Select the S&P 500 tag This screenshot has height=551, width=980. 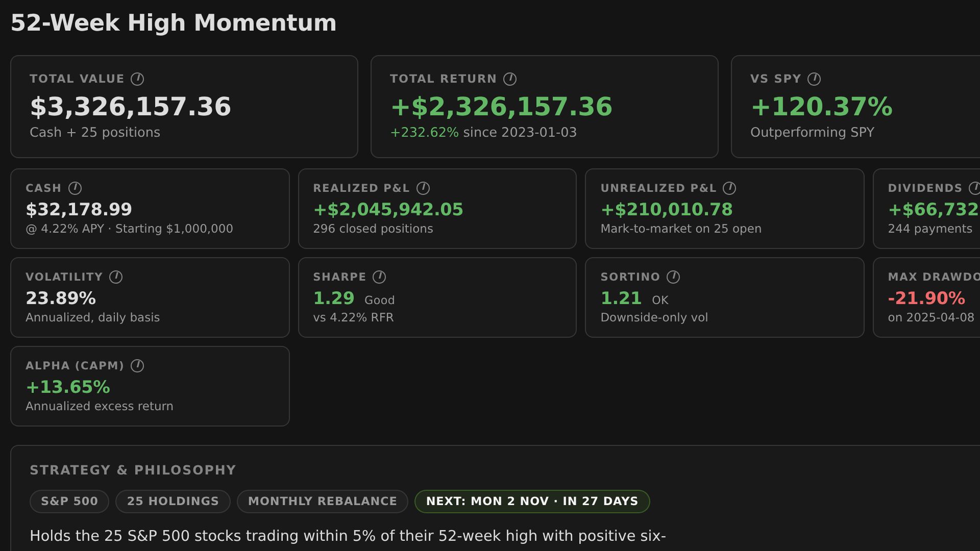[69, 502]
